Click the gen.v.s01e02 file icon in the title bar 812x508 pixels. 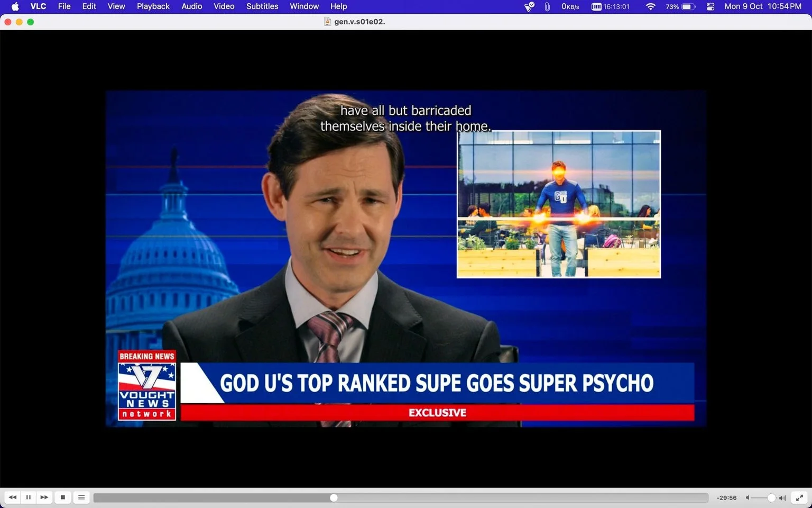point(328,22)
